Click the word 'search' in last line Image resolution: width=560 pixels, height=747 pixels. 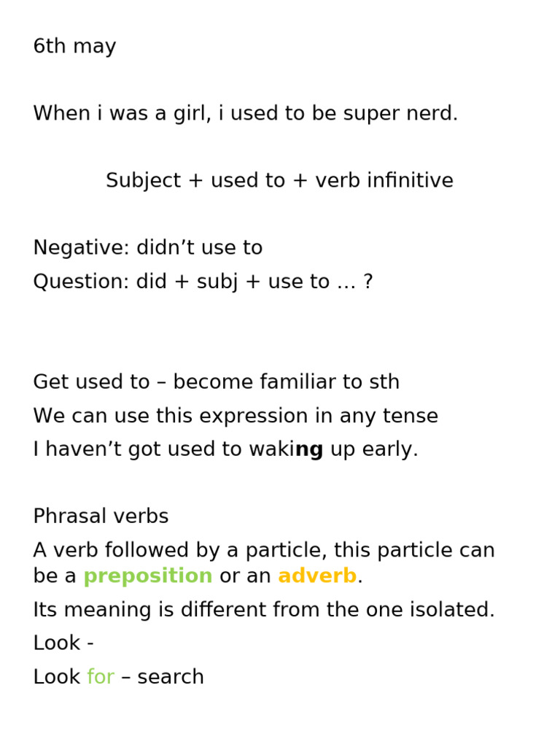171,677
